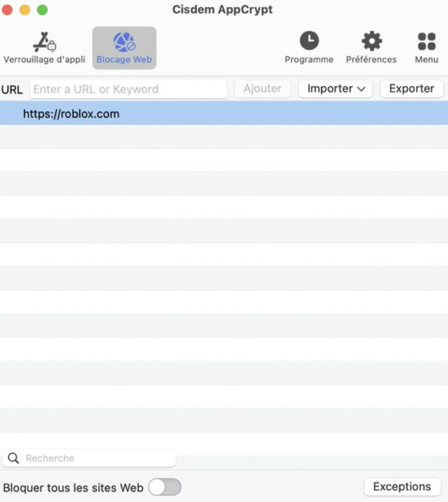Minimize the window with yellow button
The height and width of the screenshot is (502, 448).
pyautogui.click(x=25, y=10)
